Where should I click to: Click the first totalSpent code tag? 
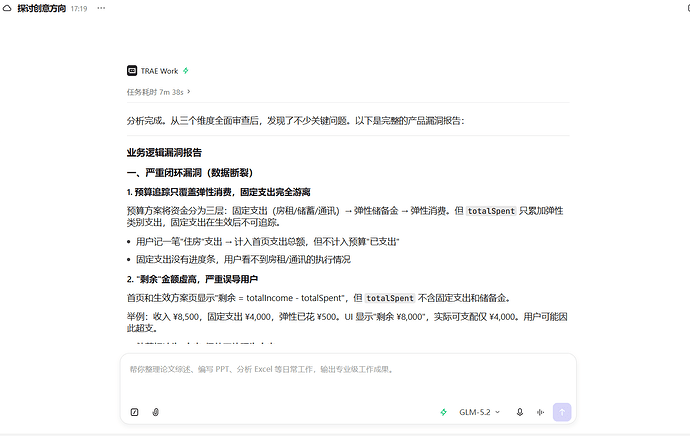click(x=491, y=211)
